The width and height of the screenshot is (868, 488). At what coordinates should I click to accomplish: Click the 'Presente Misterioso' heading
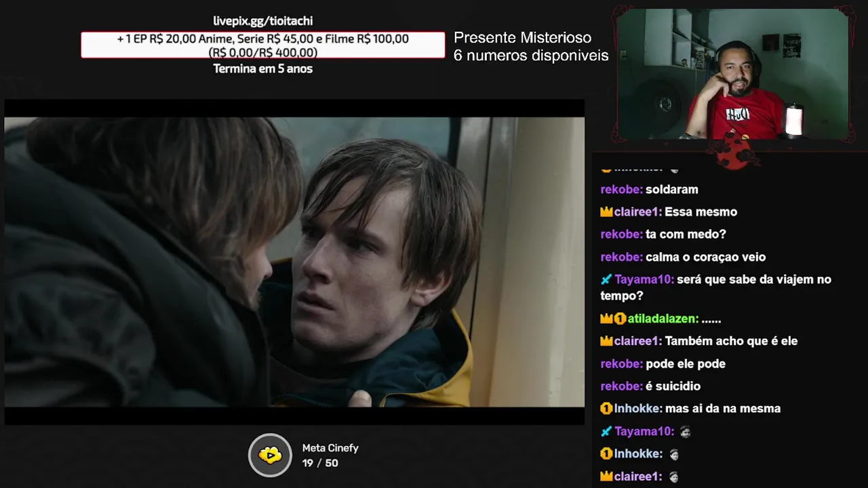pyautogui.click(x=522, y=38)
